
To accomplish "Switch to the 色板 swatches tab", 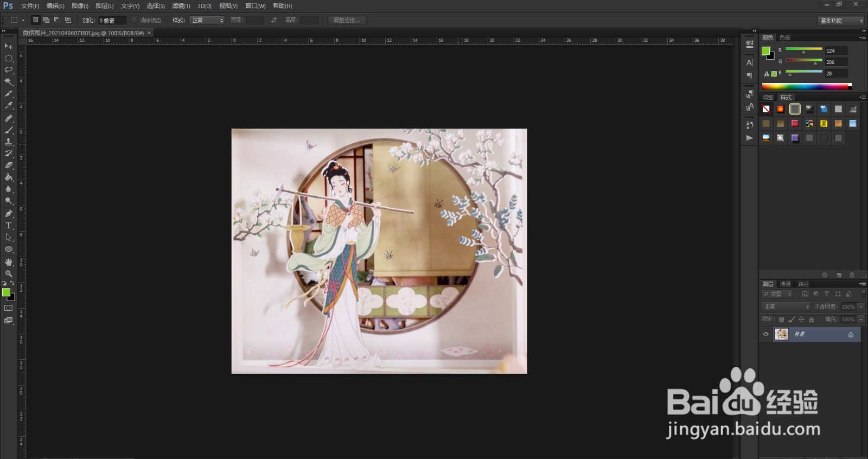I will click(x=785, y=38).
